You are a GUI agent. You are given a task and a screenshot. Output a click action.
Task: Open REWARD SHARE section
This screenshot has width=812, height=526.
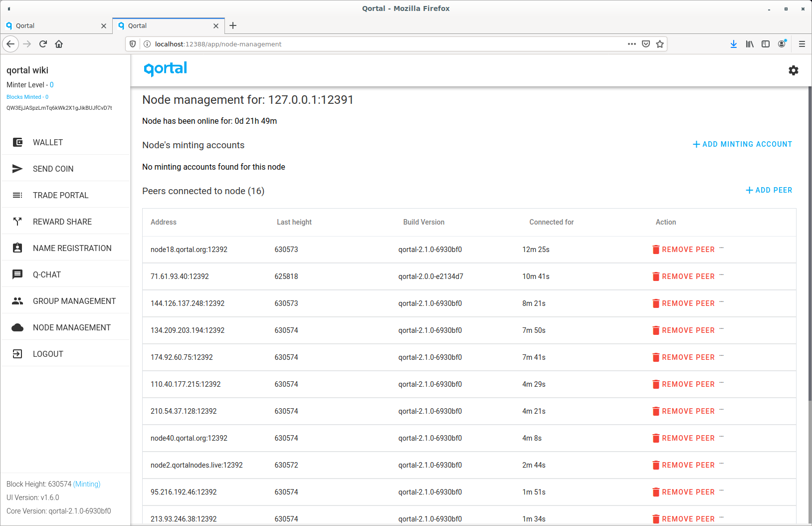coord(65,222)
